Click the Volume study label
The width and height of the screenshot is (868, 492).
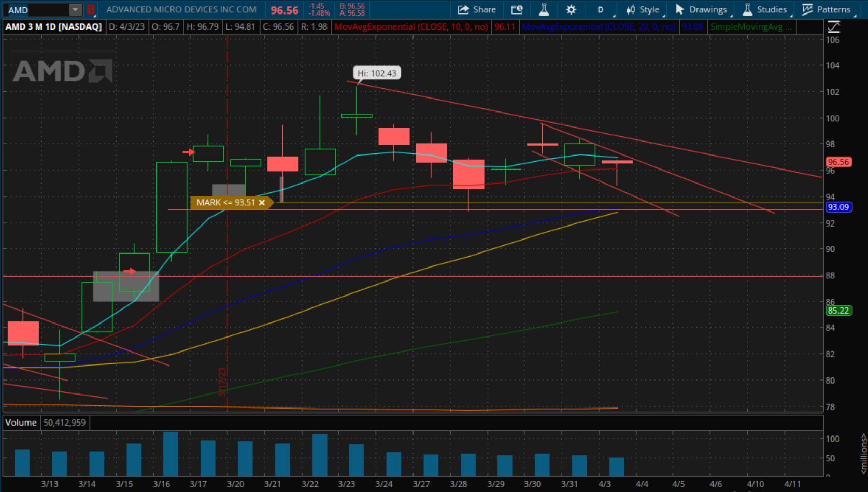[21, 423]
